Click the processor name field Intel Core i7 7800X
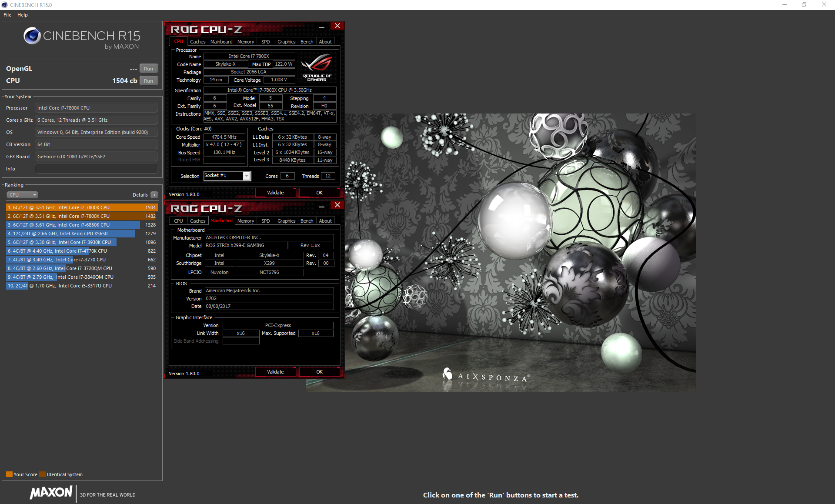This screenshot has width=835, height=504. 249,56
